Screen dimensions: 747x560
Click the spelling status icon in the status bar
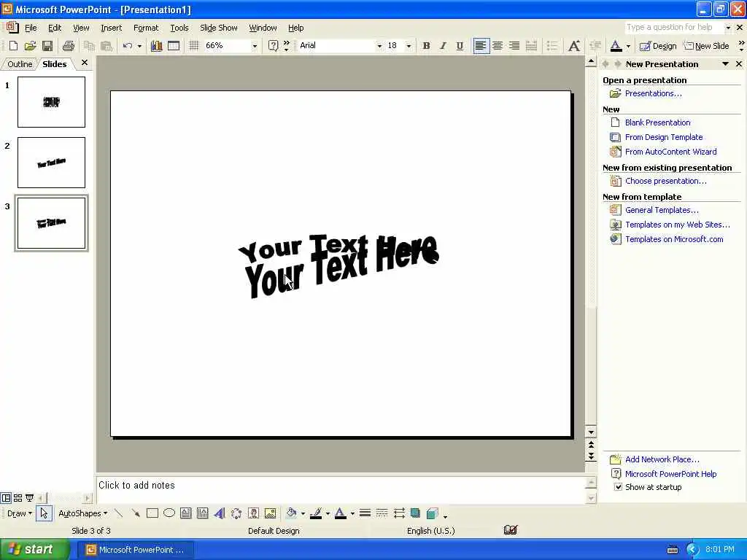pyautogui.click(x=511, y=530)
